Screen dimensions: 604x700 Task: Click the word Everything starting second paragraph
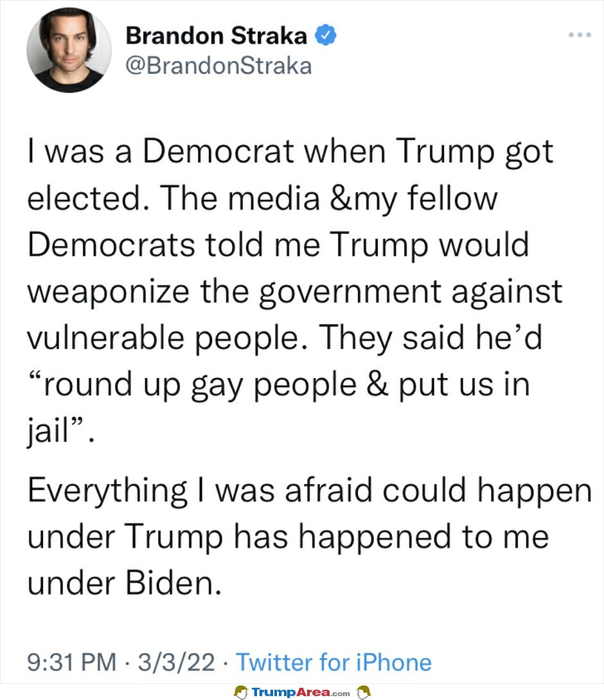point(107,492)
